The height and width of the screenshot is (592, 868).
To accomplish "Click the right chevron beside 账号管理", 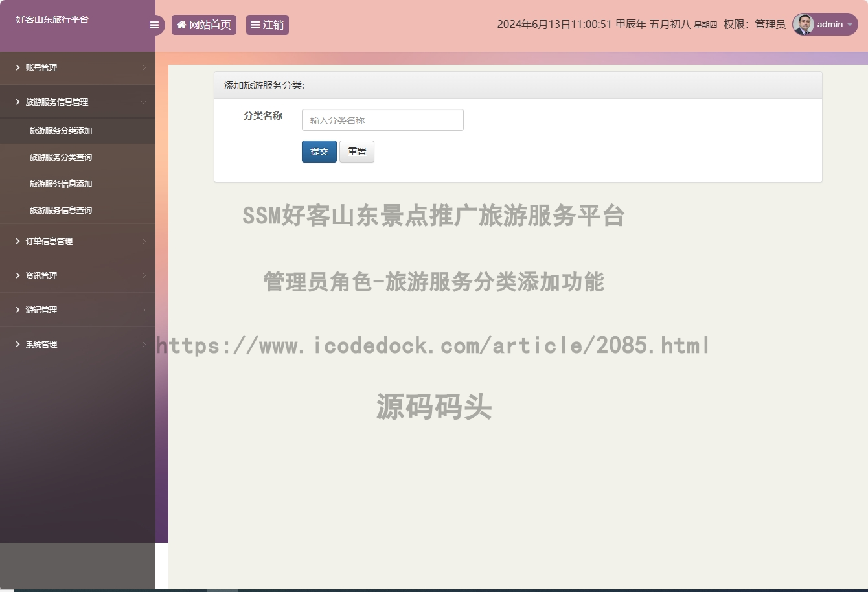I will click(x=144, y=67).
